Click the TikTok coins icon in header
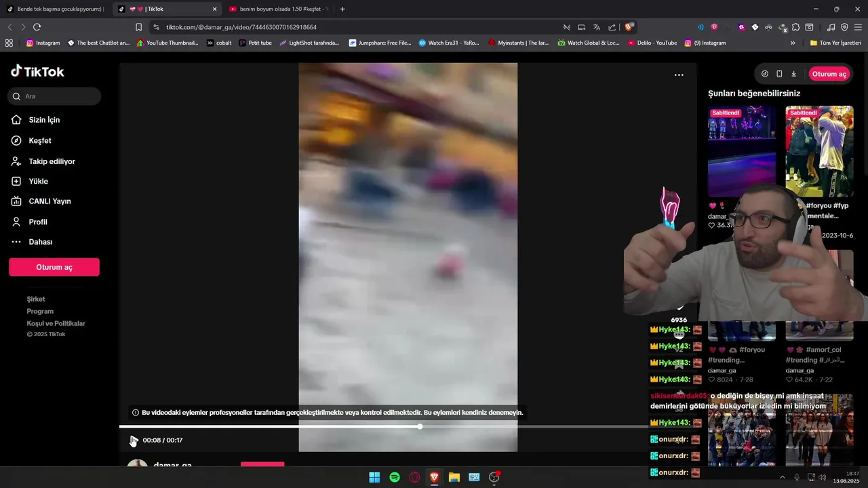868x488 pixels. (765, 74)
